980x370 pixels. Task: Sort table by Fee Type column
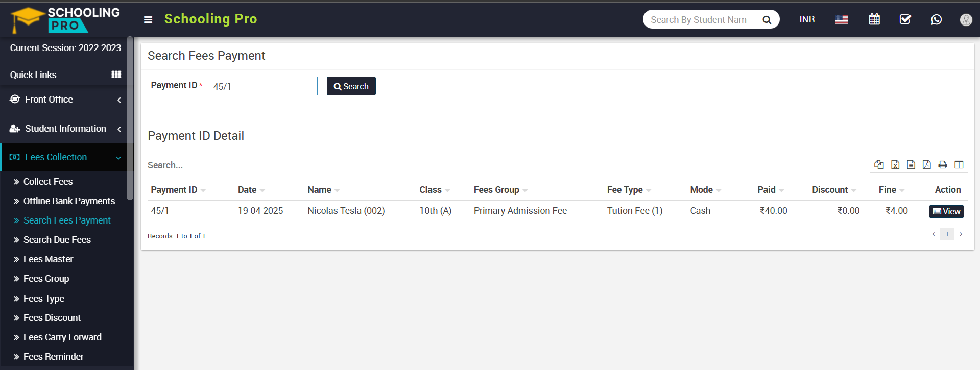[629, 190]
